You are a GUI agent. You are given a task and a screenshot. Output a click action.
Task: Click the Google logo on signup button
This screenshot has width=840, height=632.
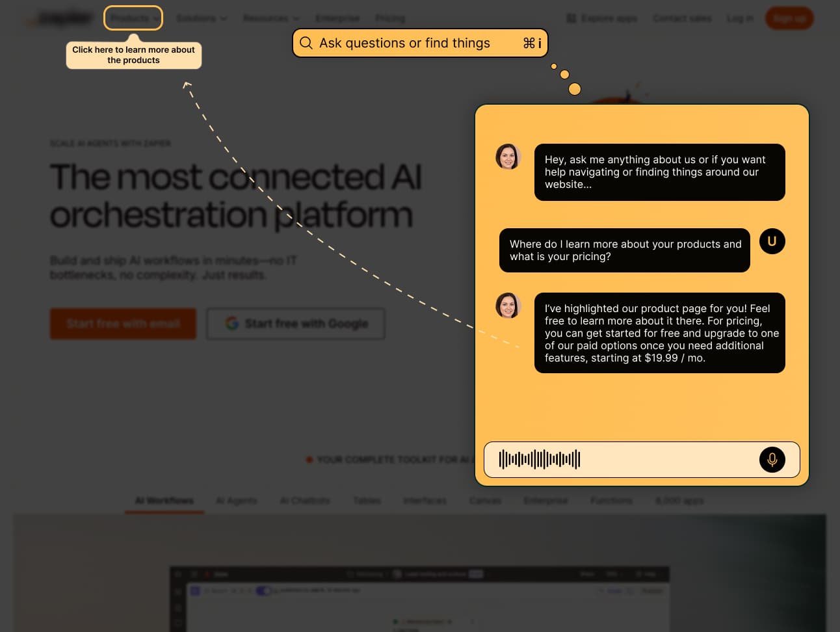point(232,323)
